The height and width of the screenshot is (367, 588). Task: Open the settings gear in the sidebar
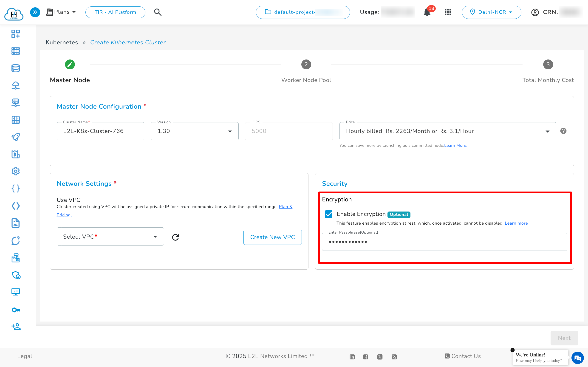[x=16, y=171]
